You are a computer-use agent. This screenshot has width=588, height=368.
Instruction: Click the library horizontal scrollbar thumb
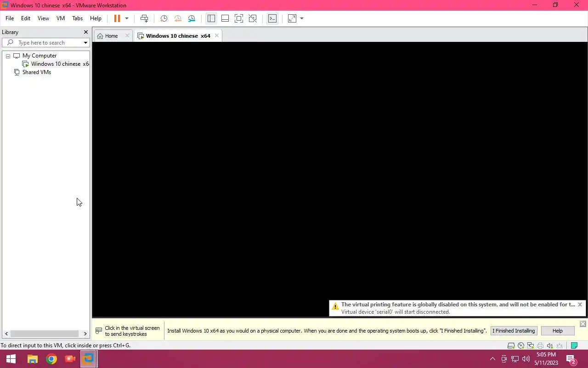pyautogui.click(x=45, y=334)
